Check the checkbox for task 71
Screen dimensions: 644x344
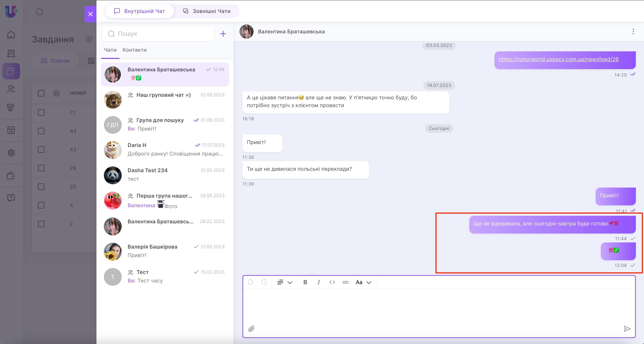41,113
